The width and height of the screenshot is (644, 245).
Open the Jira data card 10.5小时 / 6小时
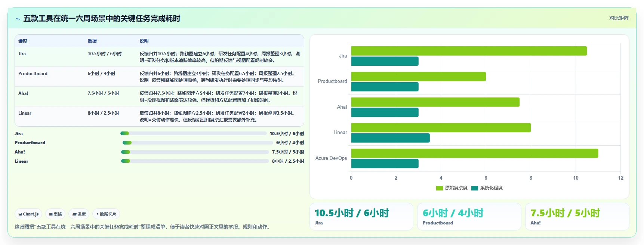point(361,217)
